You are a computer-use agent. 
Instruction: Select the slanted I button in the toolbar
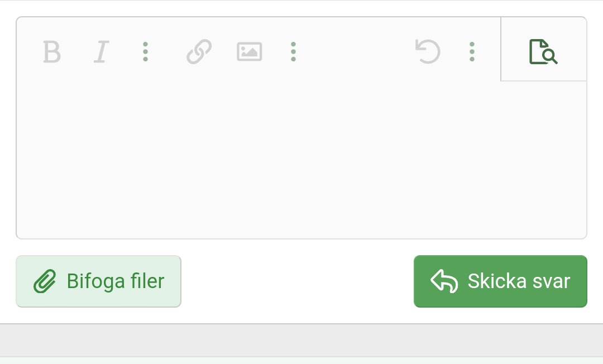[x=102, y=51]
